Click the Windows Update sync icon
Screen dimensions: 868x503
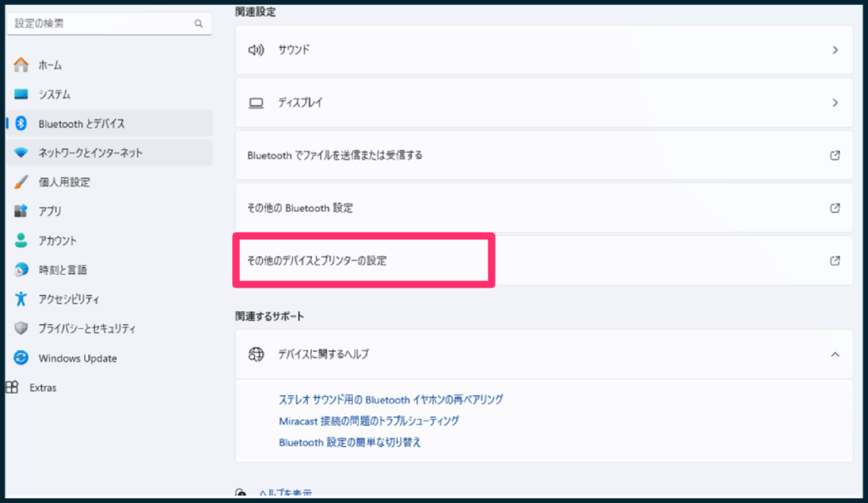pos(21,358)
